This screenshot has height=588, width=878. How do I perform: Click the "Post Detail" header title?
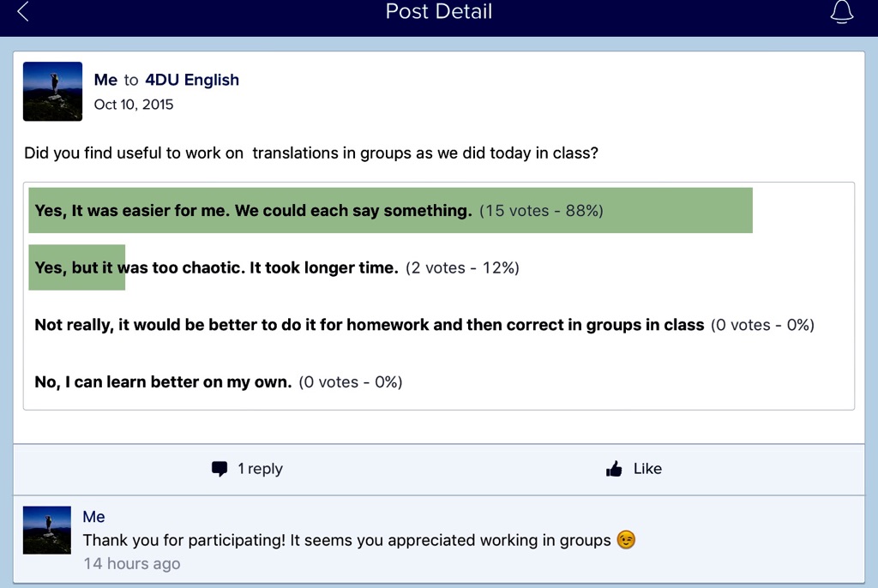coord(439,12)
